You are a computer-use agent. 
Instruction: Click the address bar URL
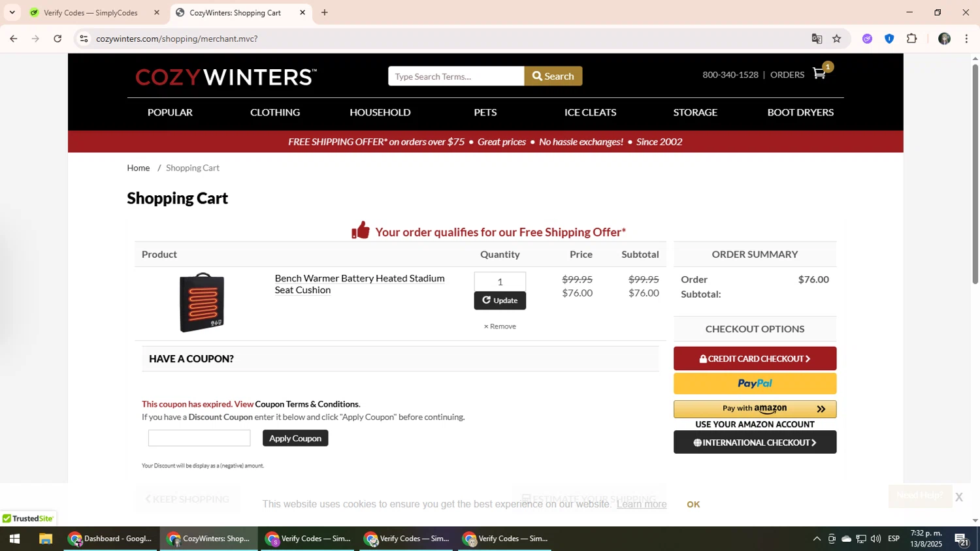(x=177, y=39)
